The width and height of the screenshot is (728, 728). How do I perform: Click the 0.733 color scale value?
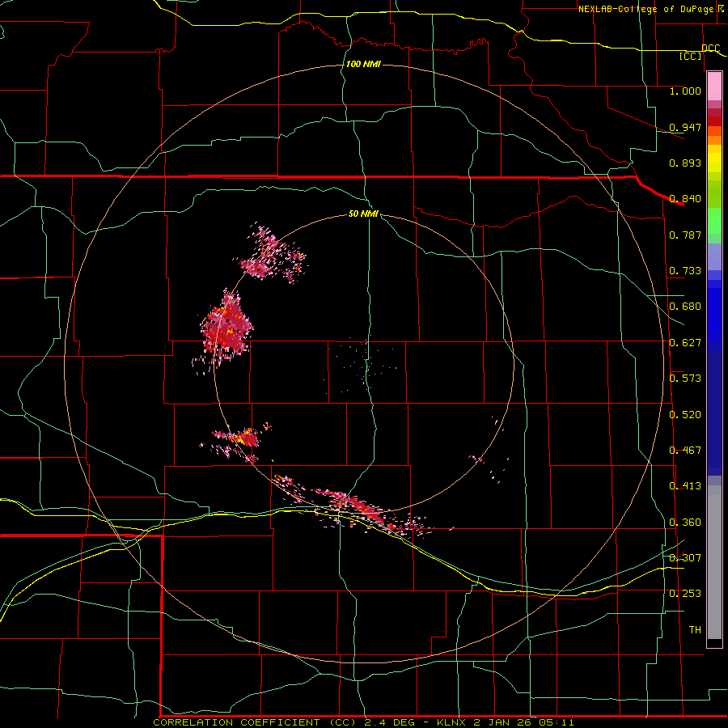[685, 271]
